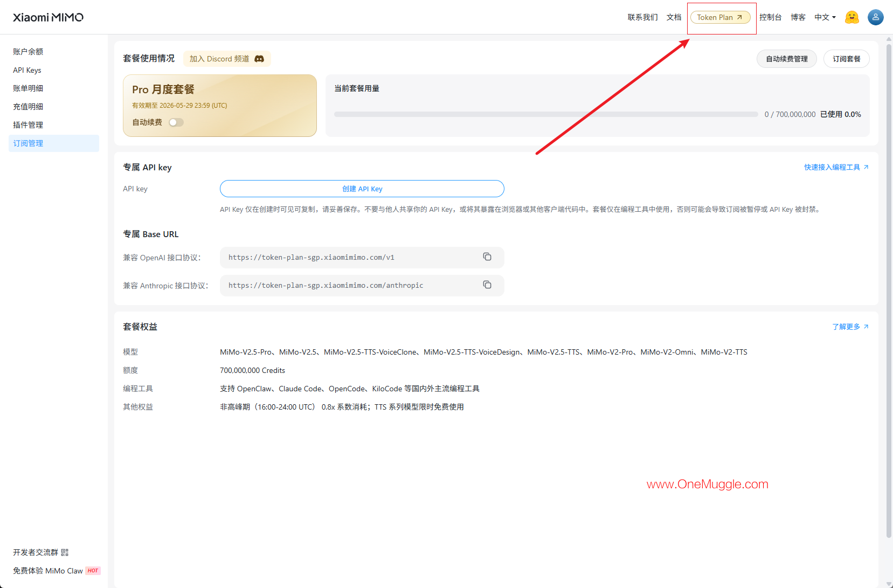The image size is (893, 588).
Task: Join the Discord channel button
Action: coord(227,59)
